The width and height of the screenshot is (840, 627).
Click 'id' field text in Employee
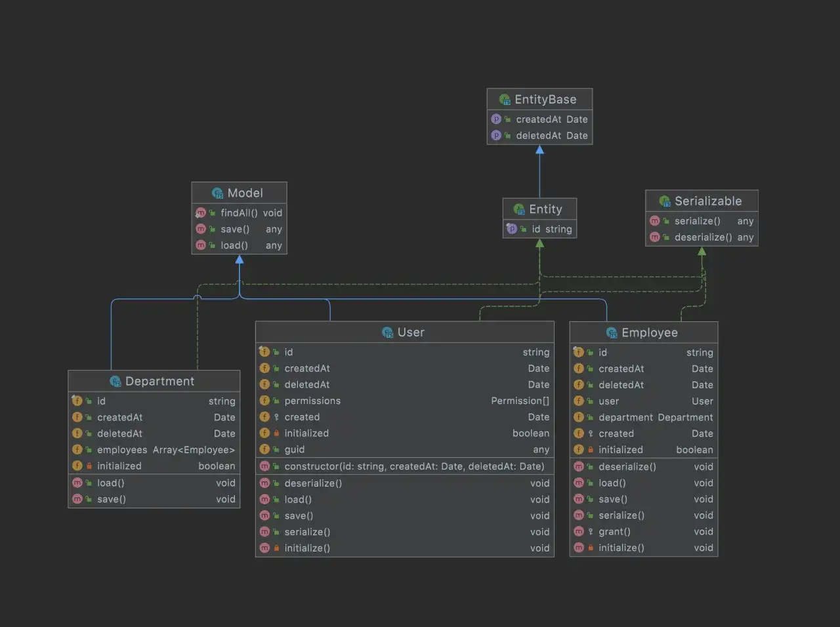click(x=603, y=353)
